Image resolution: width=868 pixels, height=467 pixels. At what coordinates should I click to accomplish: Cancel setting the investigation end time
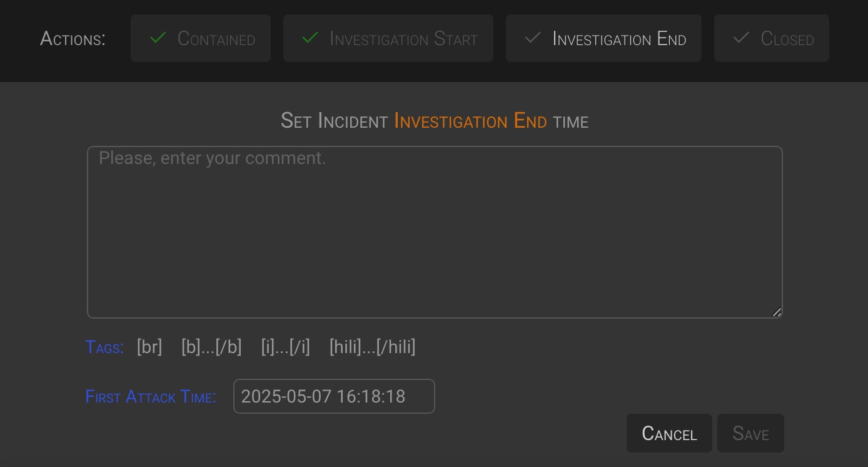[x=669, y=433]
